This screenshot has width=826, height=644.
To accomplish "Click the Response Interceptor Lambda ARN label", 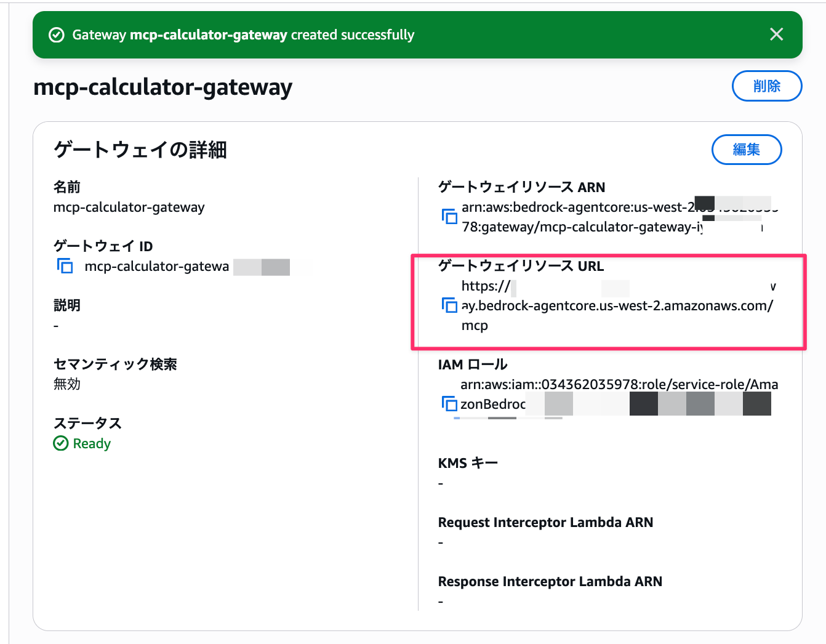I will click(550, 581).
